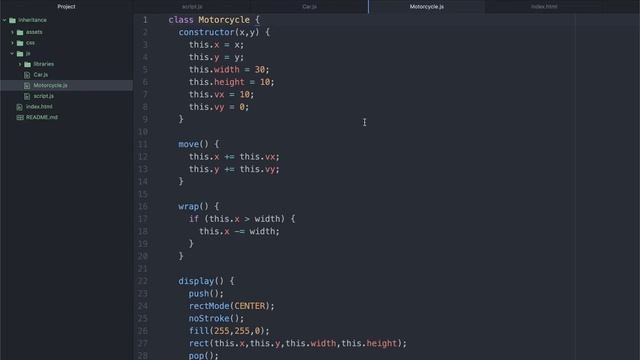Collapse the inheritance project root chevron

4,20
